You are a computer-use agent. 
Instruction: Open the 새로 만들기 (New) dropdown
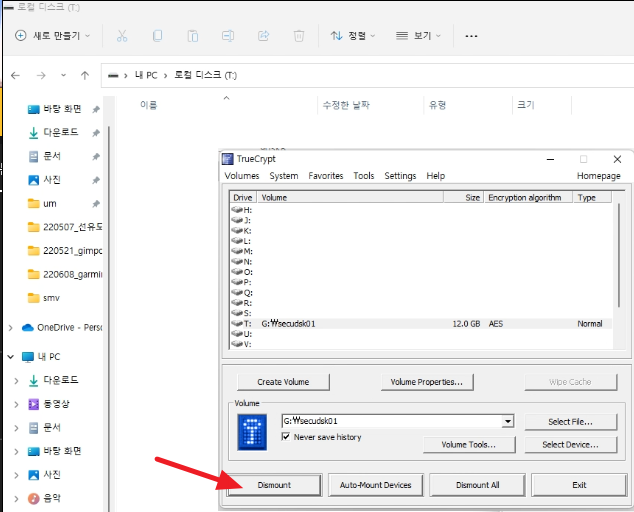tap(53, 36)
